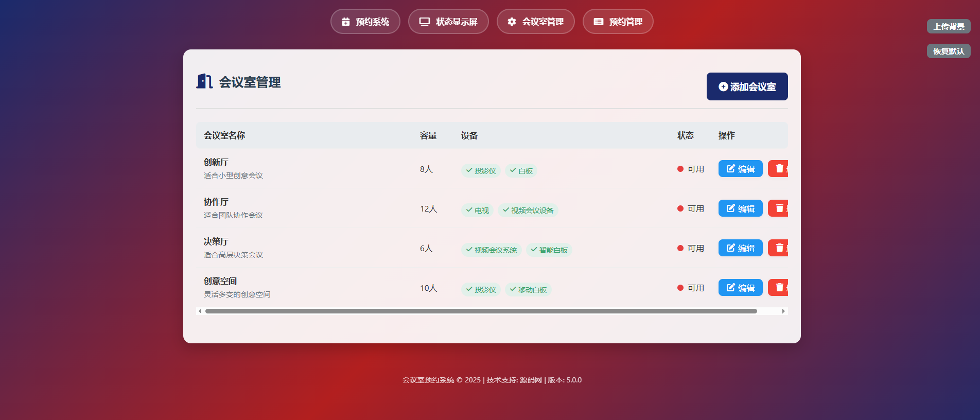
Task: Click the 智能白板 equipment tag
Action: tap(549, 250)
